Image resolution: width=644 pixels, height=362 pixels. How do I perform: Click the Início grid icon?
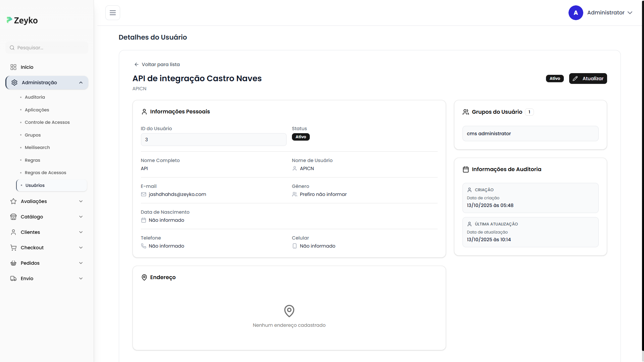(13, 67)
